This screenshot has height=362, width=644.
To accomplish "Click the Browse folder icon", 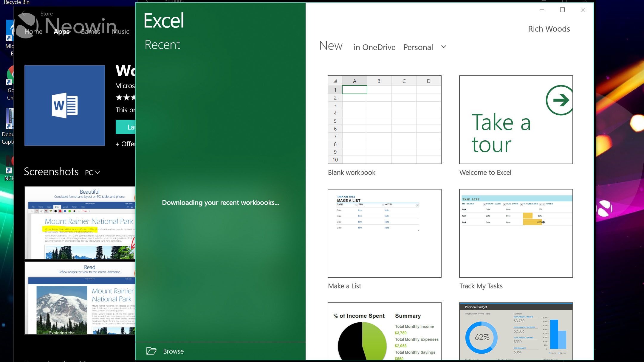I will coord(151,351).
